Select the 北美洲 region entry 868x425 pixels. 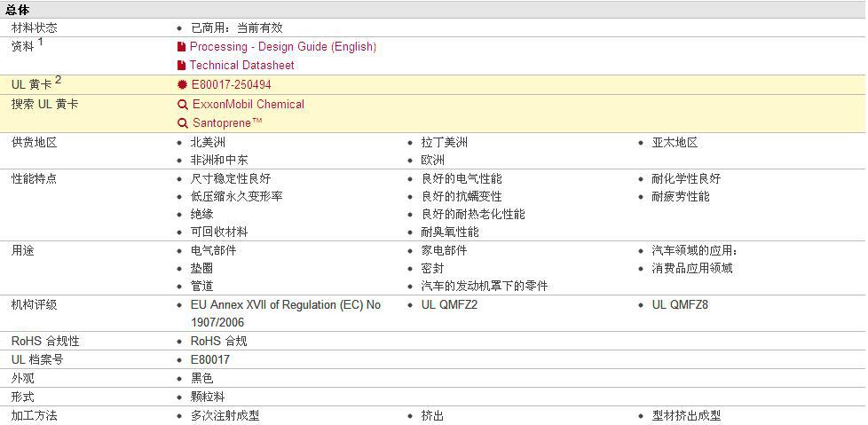209,142
